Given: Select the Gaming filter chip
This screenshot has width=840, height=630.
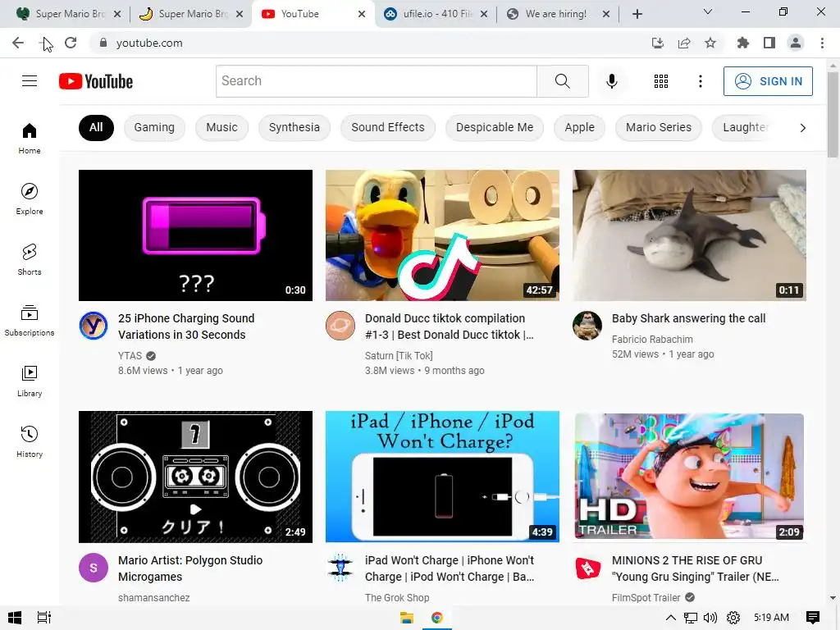Looking at the screenshot, I should click(154, 127).
